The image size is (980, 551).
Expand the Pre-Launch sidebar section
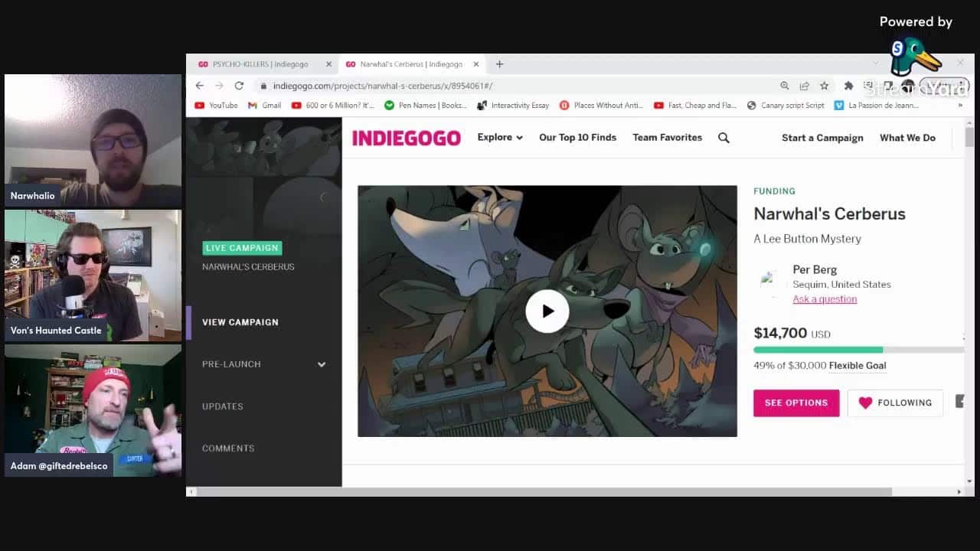(x=321, y=364)
